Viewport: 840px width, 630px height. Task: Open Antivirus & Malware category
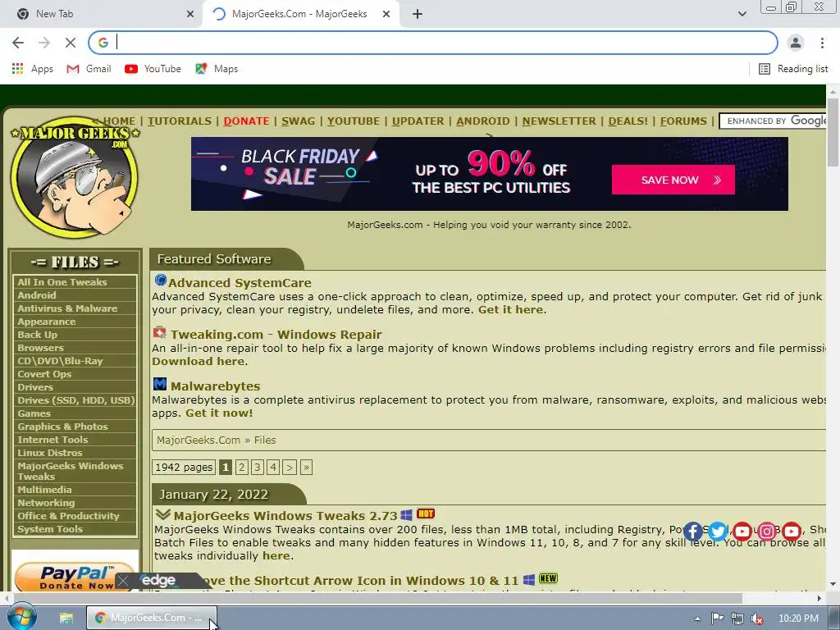pyautogui.click(x=75, y=308)
